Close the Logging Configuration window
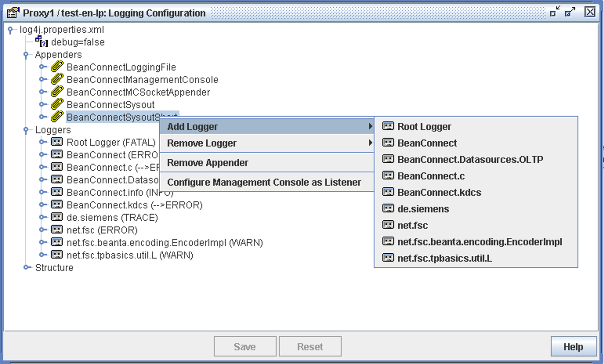This screenshot has height=364, width=604. click(590, 12)
